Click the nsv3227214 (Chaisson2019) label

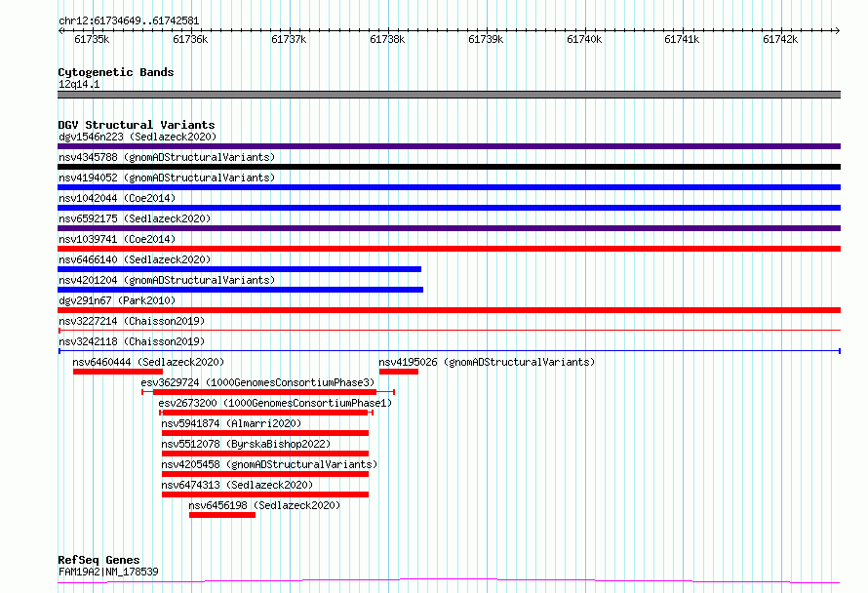132,321
